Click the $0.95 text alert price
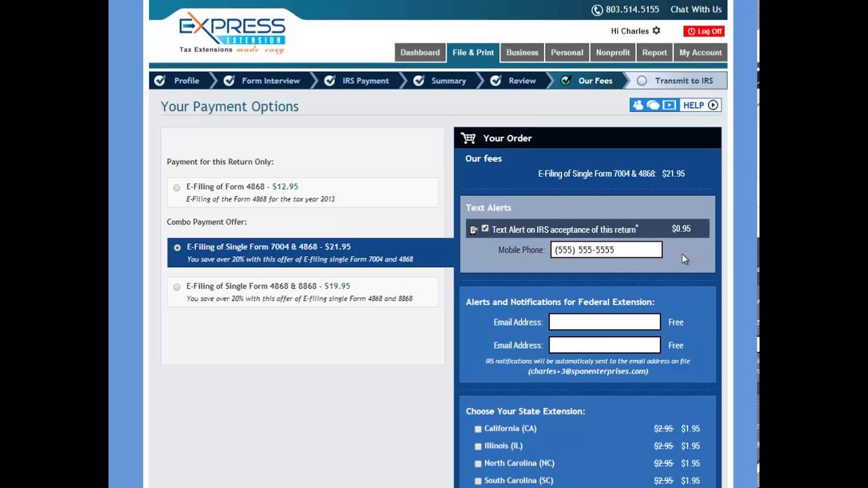 681,229
